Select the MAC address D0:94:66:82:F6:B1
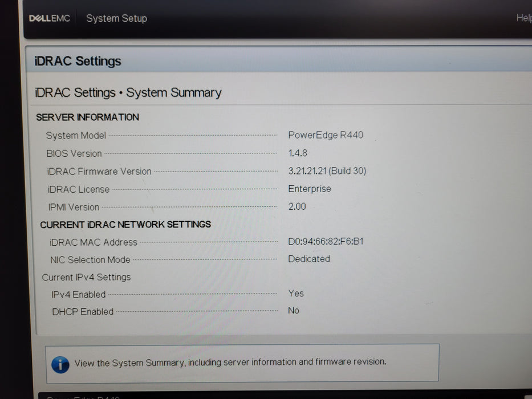Image resolution: width=532 pixels, height=399 pixels. [326, 241]
